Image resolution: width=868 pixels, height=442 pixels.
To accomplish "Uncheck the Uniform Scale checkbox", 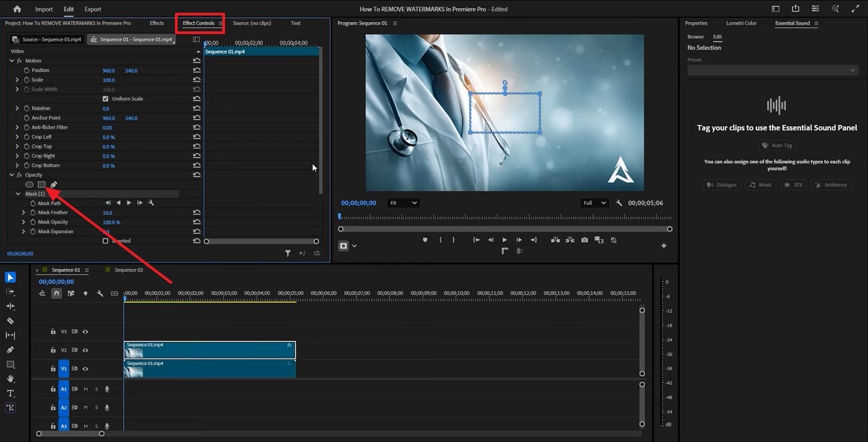I will [x=105, y=98].
